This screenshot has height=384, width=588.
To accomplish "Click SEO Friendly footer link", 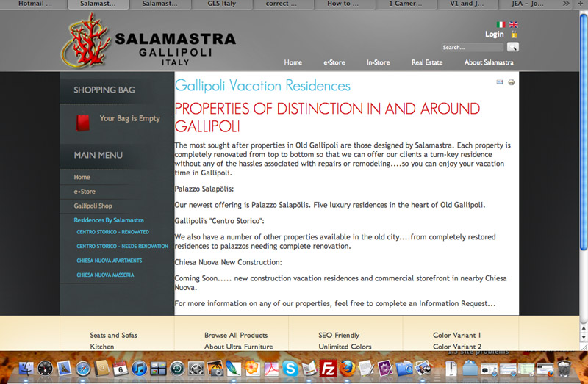I will (339, 335).
